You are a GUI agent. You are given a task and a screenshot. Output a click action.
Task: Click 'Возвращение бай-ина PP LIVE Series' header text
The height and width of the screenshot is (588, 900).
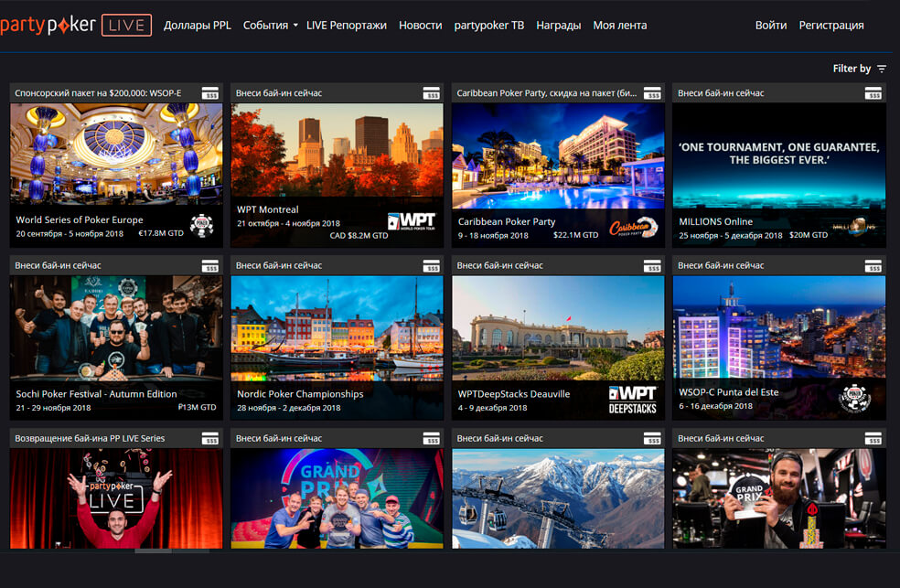click(90, 438)
